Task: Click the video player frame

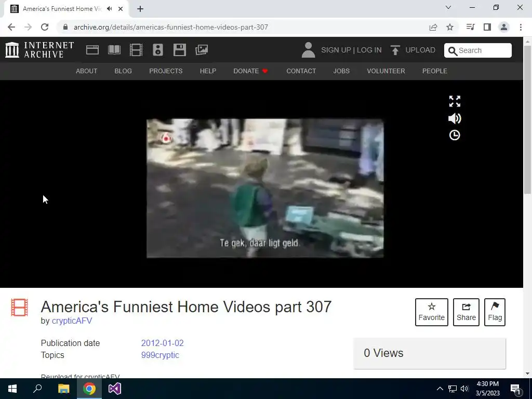Action: 265,188
